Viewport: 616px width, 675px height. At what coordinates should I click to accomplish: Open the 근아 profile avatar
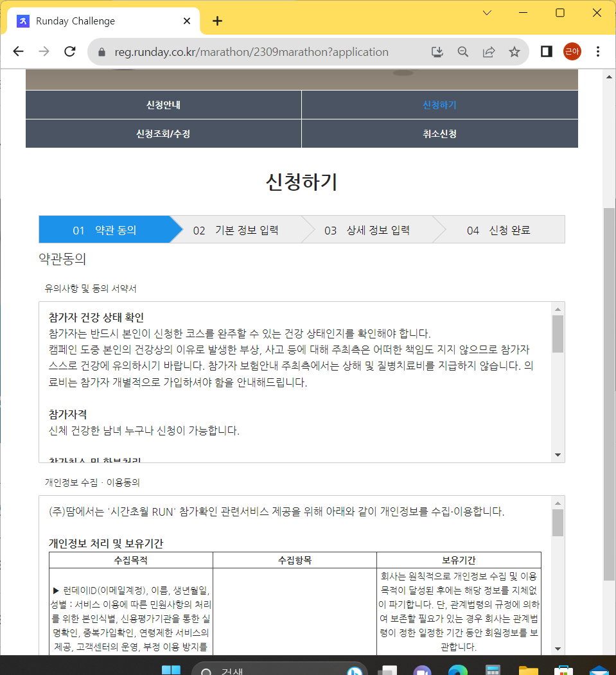click(572, 51)
